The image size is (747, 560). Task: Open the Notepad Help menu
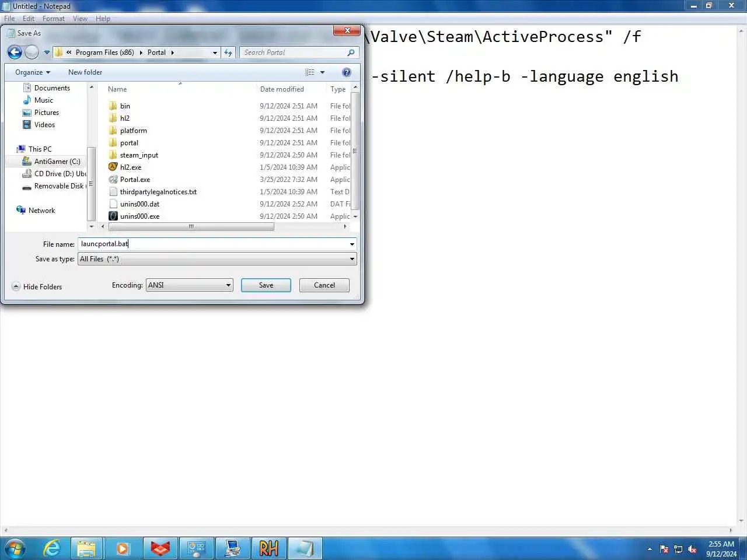click(x=103, y=19)
